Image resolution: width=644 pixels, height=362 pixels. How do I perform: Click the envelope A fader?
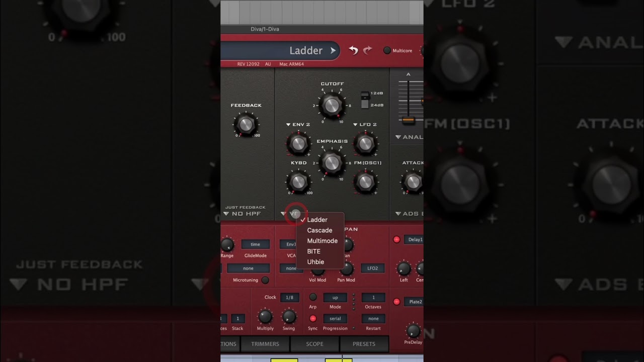click(x=408, y=120)
